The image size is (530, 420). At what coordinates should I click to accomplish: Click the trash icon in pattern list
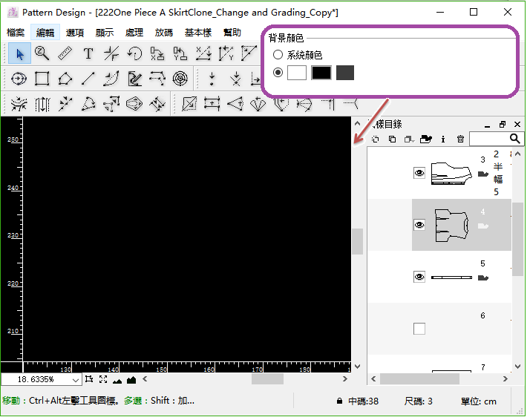(x=460, y=139)
